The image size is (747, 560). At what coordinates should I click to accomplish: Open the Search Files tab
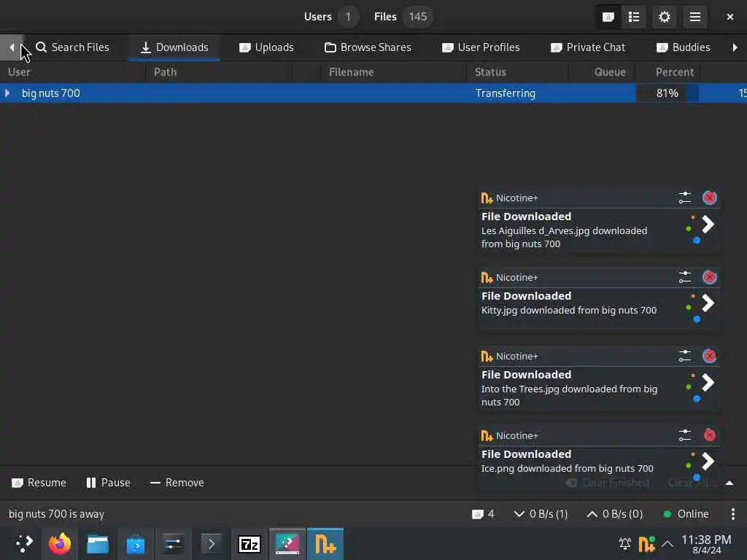[x=73, y=47]
